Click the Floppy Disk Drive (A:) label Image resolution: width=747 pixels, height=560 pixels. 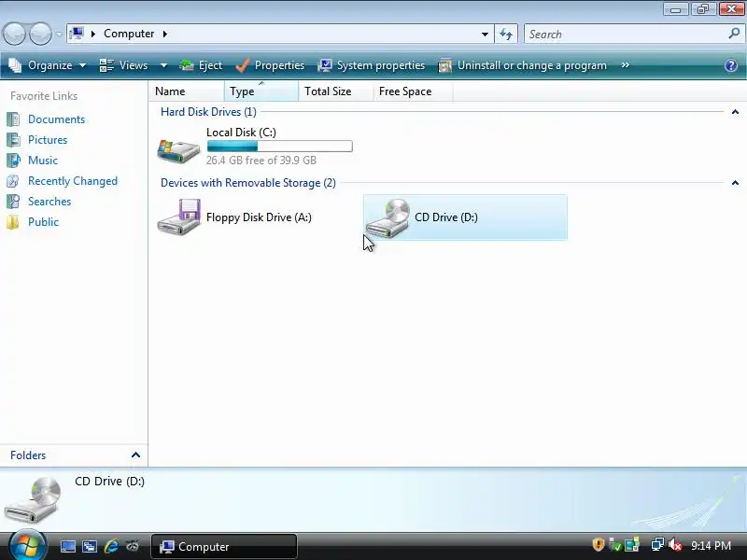coord(259,217)
